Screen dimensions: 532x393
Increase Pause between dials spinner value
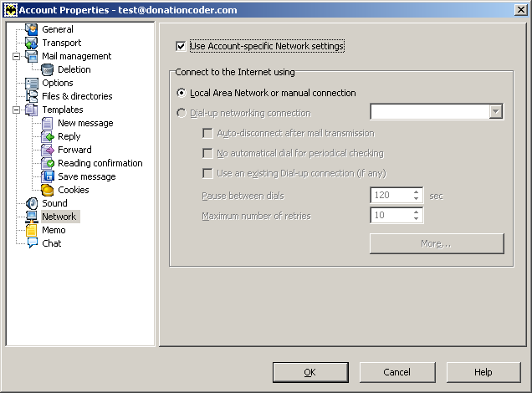[x=416, y=192]
